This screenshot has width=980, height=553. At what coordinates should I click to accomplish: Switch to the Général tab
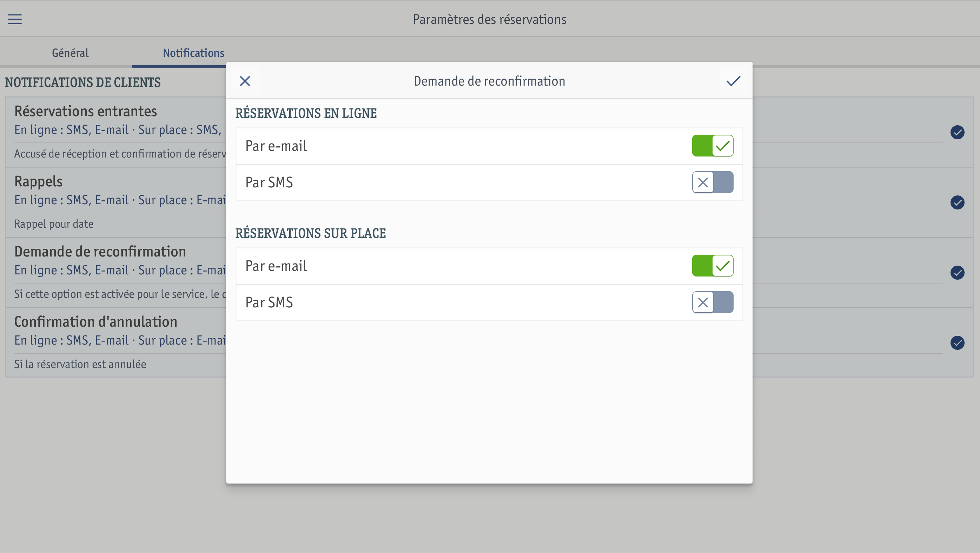pyautogui.click(x=70, y=53)
